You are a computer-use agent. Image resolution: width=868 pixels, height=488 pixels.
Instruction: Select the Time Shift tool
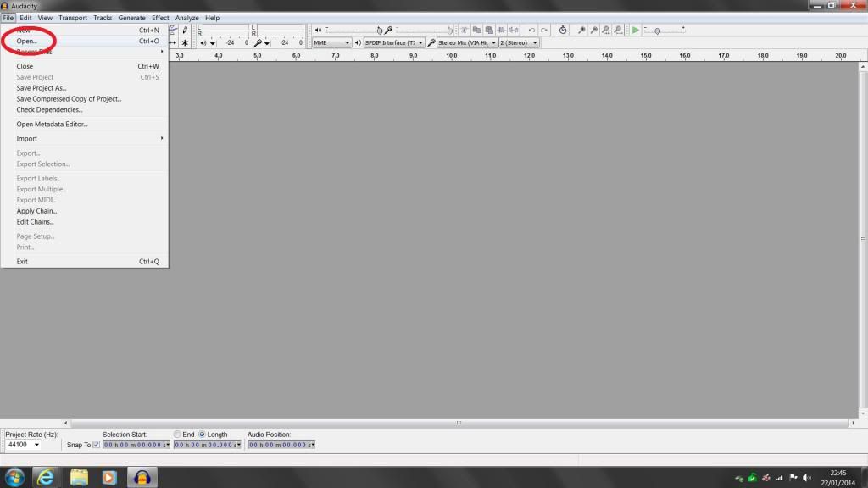[x=173, y=42]
